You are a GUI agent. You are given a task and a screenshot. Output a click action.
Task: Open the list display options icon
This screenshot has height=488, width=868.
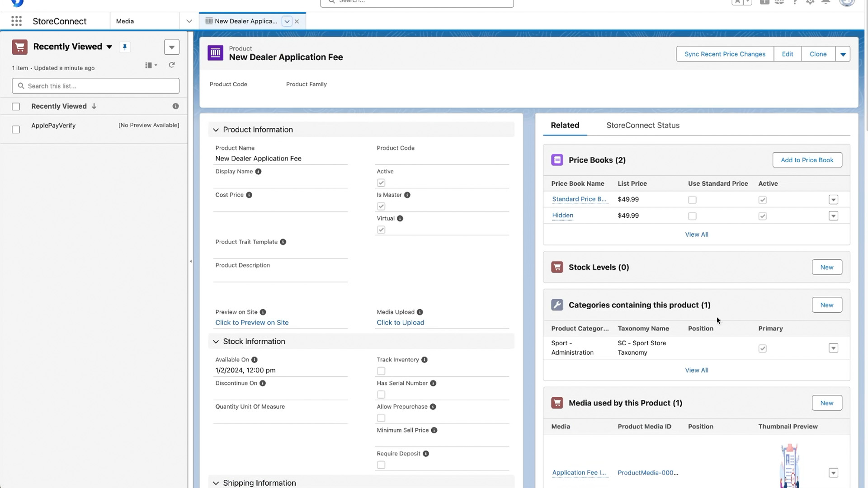pyautogui.click(x=151, y=65)
